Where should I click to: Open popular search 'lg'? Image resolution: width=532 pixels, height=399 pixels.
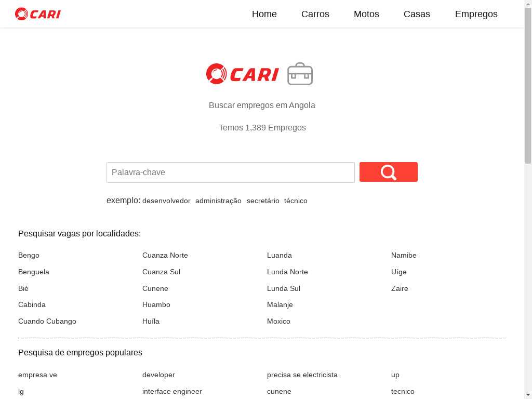click(21, 392)
